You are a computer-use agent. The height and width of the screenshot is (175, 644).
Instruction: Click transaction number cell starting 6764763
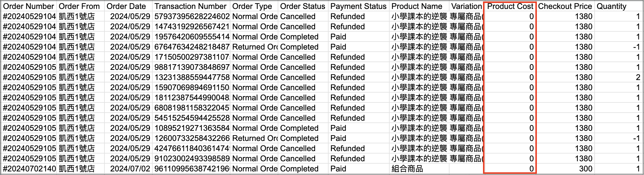pyautogui.click(x=191, y=47)
